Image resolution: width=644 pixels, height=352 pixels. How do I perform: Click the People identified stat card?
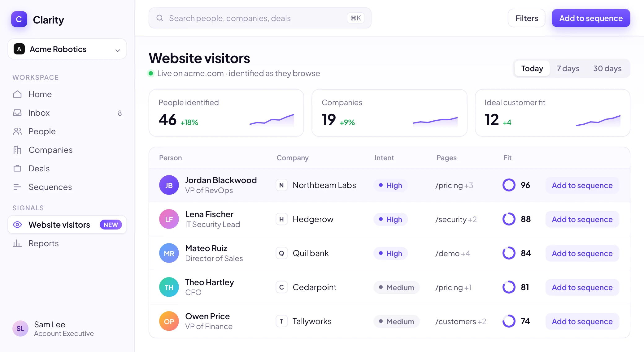(226, 113)
